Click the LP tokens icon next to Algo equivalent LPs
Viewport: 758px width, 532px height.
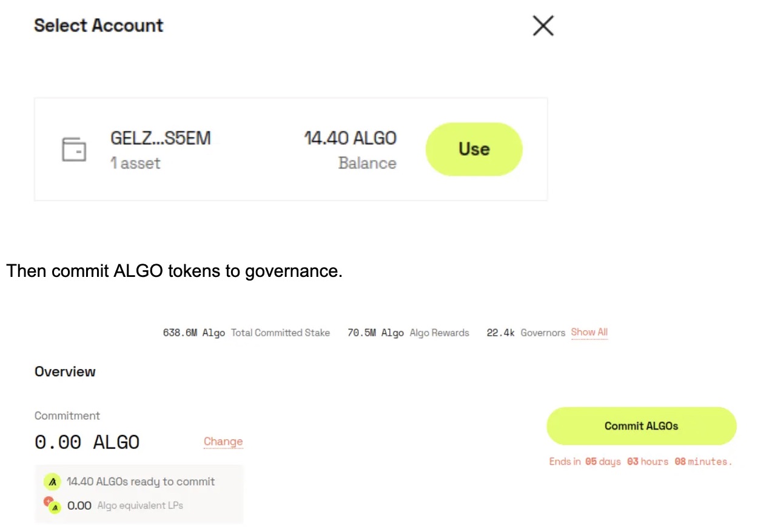pos(53,505)
